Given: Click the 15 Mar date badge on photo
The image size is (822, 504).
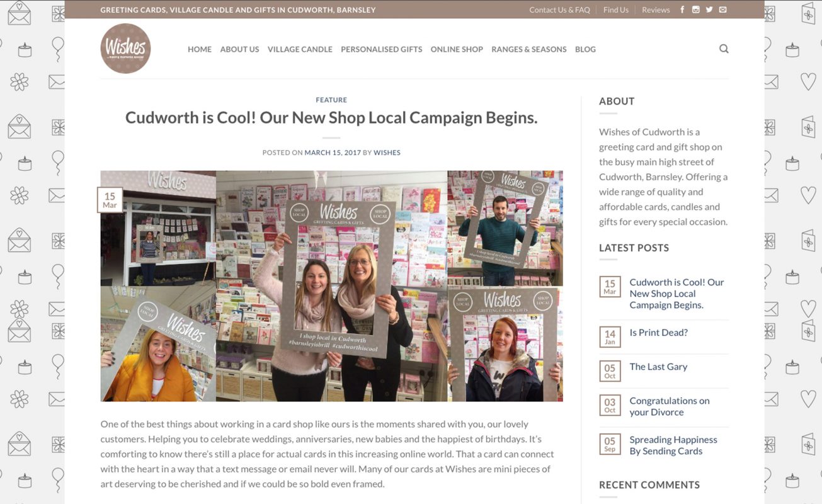Looking at the screenshot, I should [110, 200].
